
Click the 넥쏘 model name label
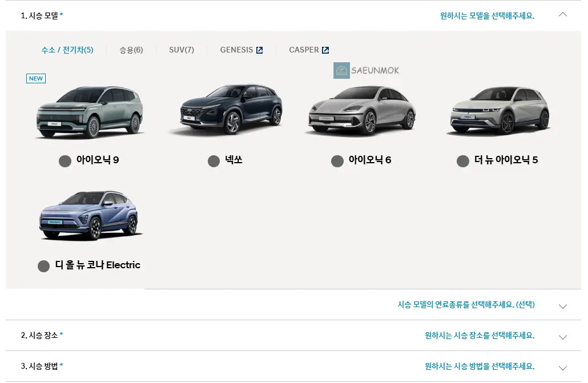click(233, 160)
